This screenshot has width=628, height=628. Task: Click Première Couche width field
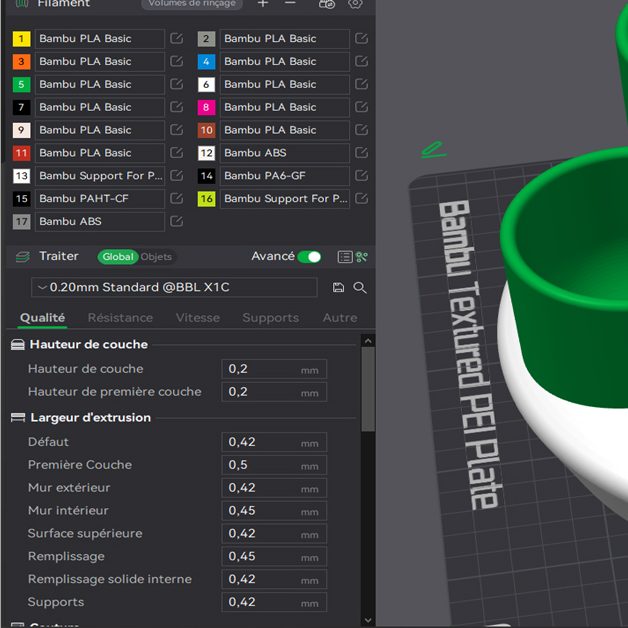click(x=274, y=465)
